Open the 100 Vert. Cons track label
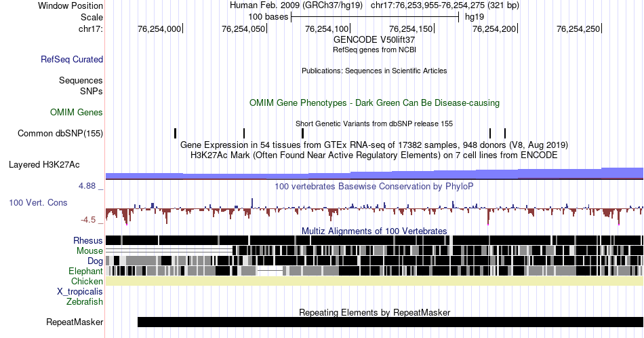Screen dimensions: 644x338 tap(38, 203)
